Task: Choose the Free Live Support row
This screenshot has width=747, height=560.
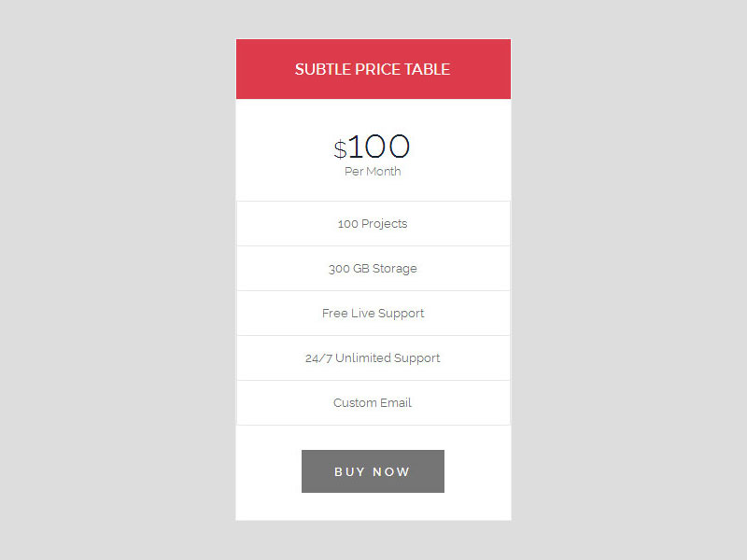Action: (373, 314)
